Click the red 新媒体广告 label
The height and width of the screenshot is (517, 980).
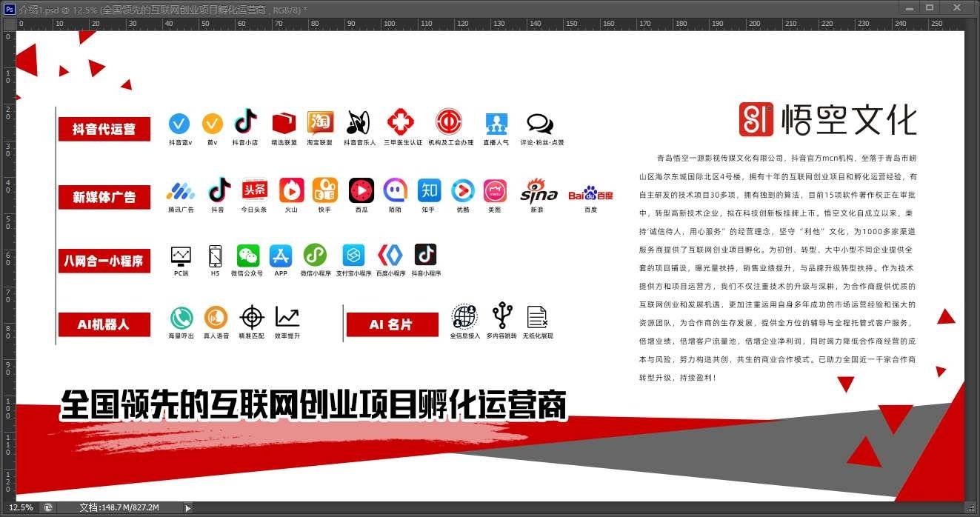coord(104,197)
